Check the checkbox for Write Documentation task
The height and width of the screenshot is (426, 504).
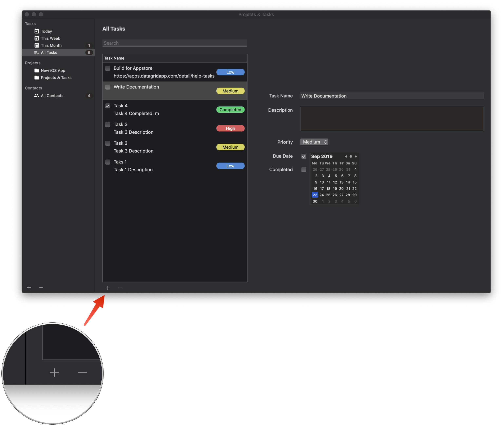[x=108, y=87]
